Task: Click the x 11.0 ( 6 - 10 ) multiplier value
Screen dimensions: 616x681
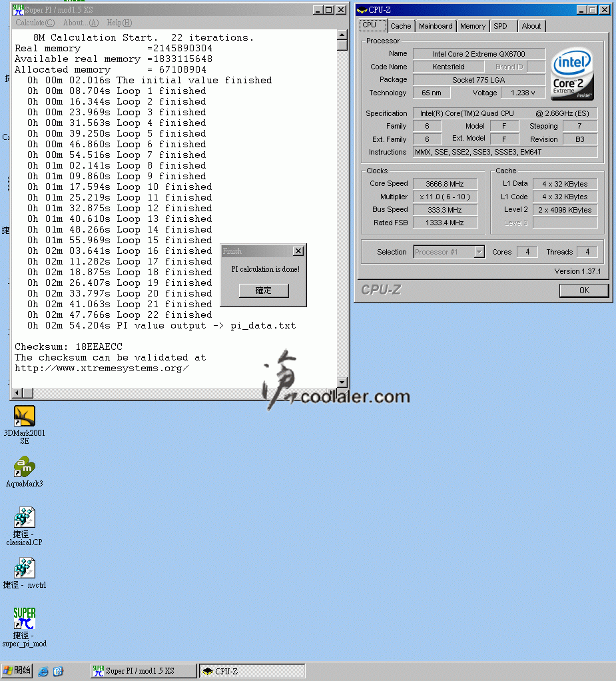Action: pos(445,197)
